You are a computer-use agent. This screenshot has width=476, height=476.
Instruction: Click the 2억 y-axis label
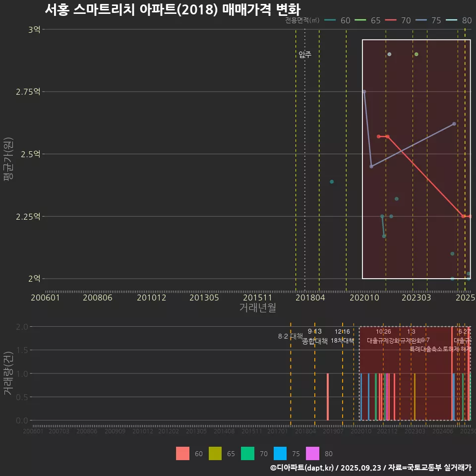[x=34, y=279]
